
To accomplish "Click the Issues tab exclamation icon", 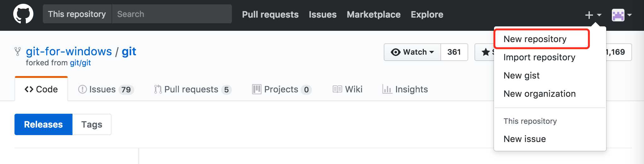I will [82, 90].
